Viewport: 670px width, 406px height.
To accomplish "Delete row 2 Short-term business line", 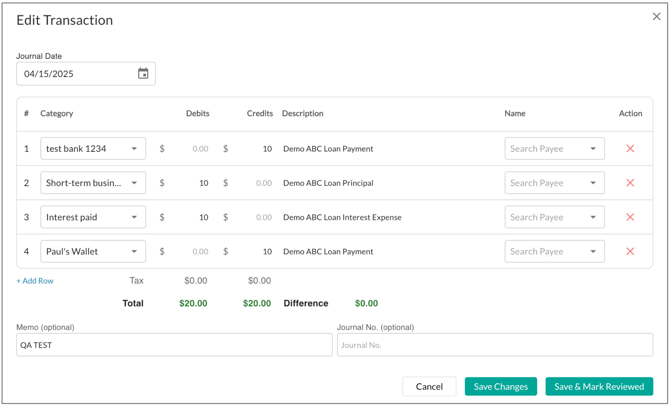I will [630, 182].
